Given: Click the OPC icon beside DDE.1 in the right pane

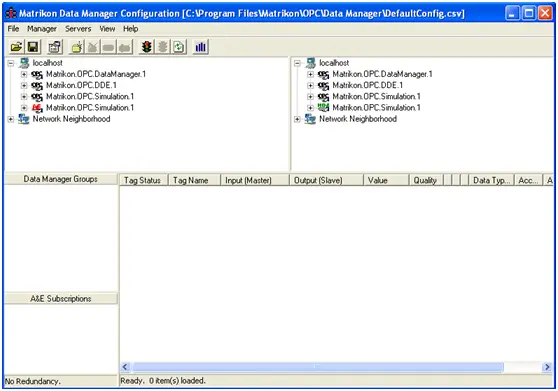Looking at the screenshot, I should [x=323, y=85].
